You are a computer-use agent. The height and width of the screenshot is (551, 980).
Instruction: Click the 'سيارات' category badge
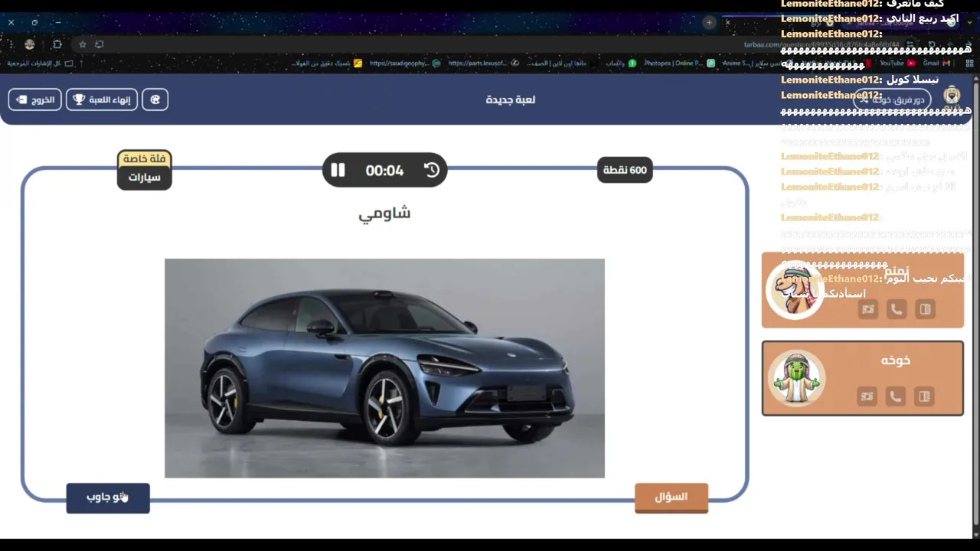[x=145, y=178]
